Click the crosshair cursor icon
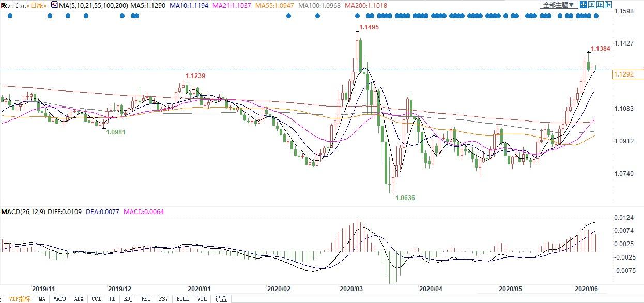644x303 pixels. click(x=583, y=5)
